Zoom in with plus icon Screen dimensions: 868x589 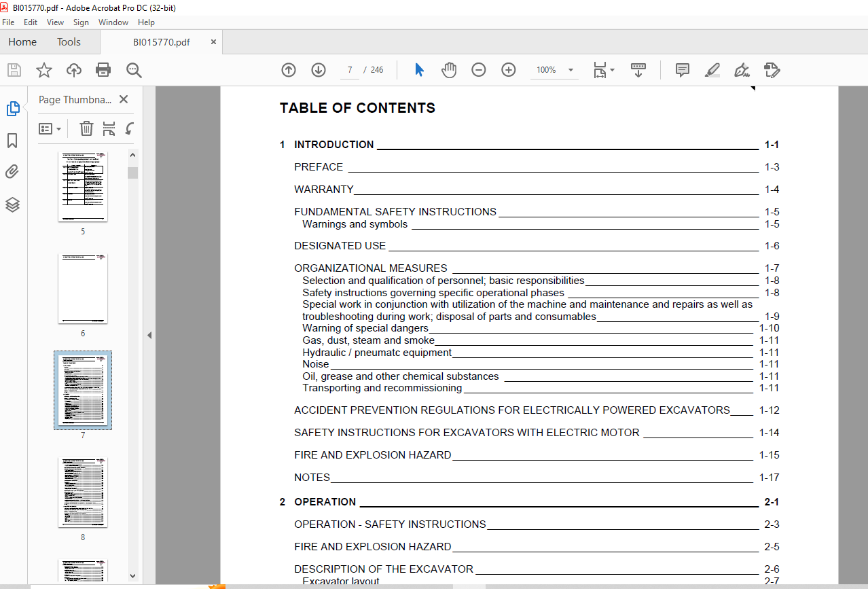click(509, 70)
